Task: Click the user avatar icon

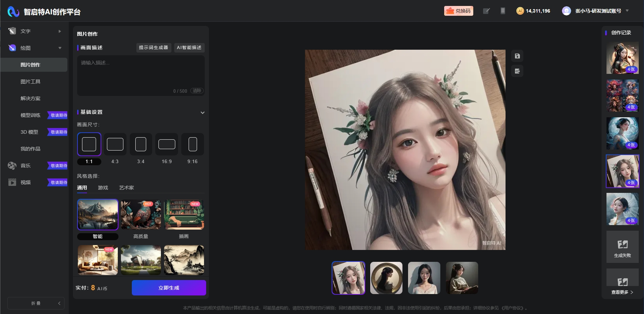Action: point(566,11)
